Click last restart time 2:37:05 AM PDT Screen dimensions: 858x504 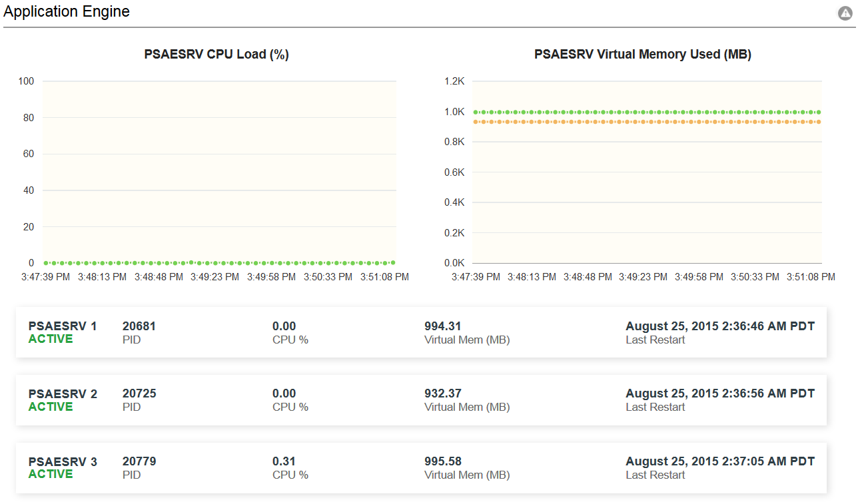720,461
